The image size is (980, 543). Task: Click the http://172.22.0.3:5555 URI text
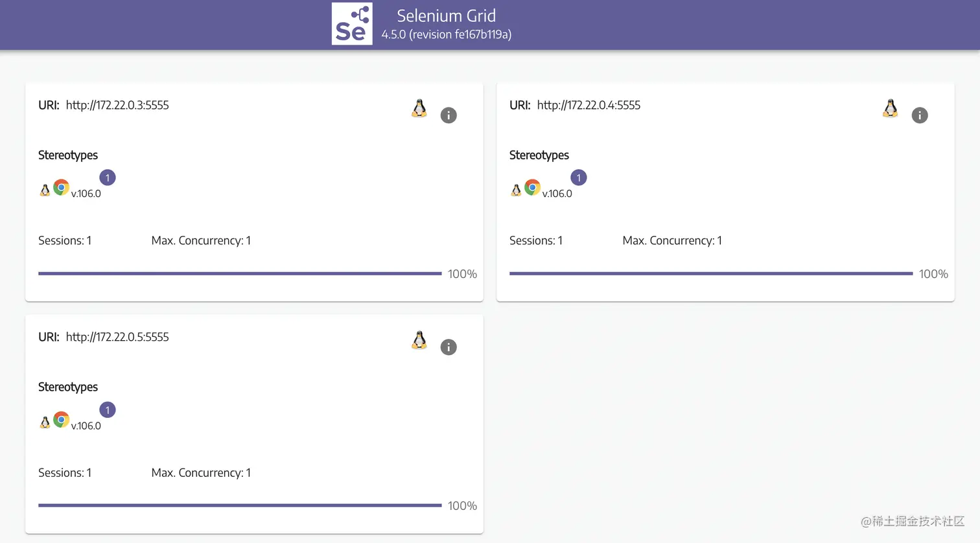point(117,105)
